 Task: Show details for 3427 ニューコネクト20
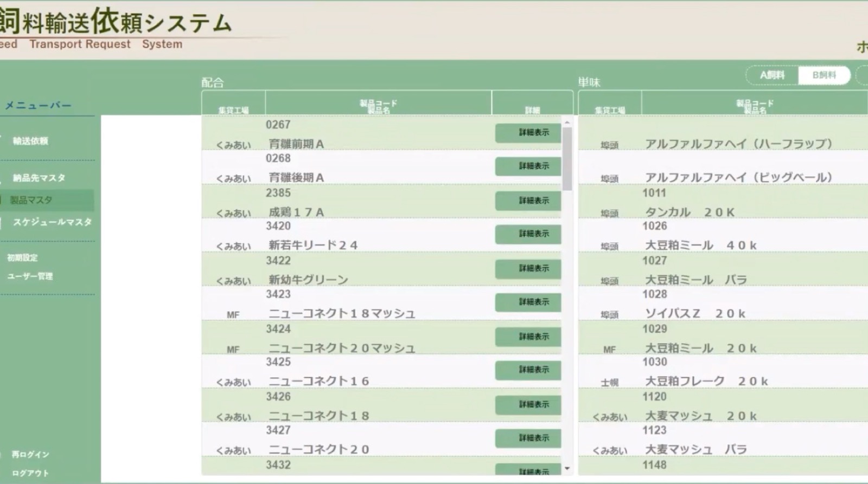point(528,438)
